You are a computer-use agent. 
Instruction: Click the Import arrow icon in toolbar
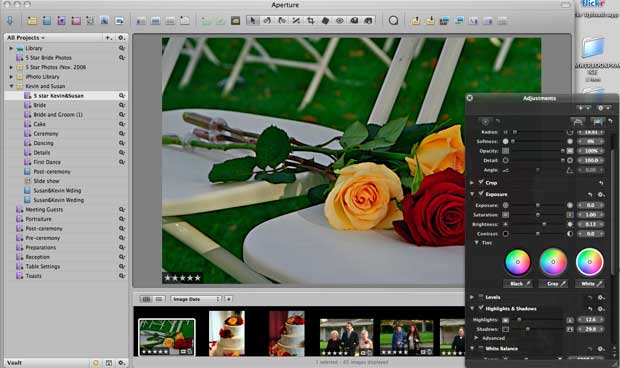pos(10,21)
